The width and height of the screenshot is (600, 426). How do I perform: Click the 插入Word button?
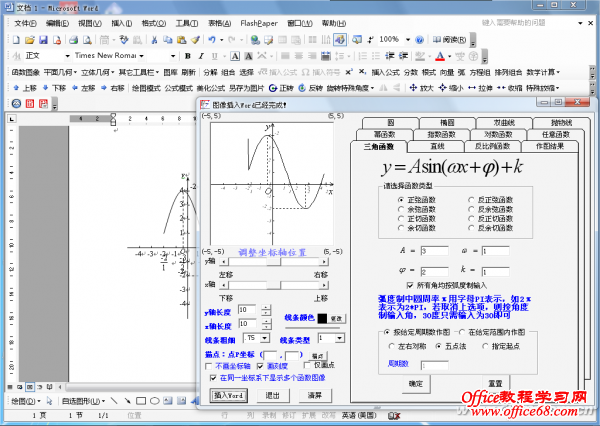click(x=229, y=395)
